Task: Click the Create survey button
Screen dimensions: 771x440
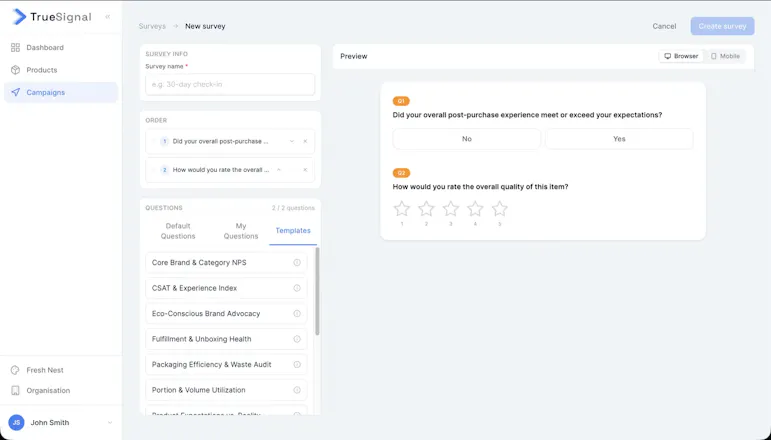Action: coord(722,26)
